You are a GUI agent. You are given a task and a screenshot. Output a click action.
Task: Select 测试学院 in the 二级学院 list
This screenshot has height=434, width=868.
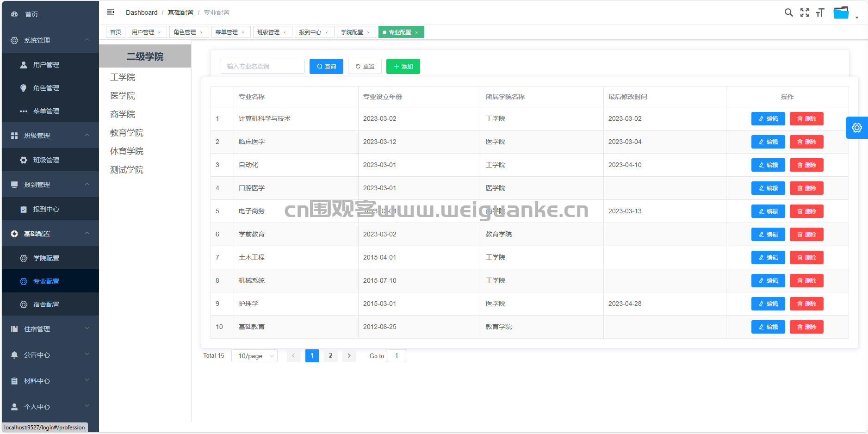(x=127, y=170)
